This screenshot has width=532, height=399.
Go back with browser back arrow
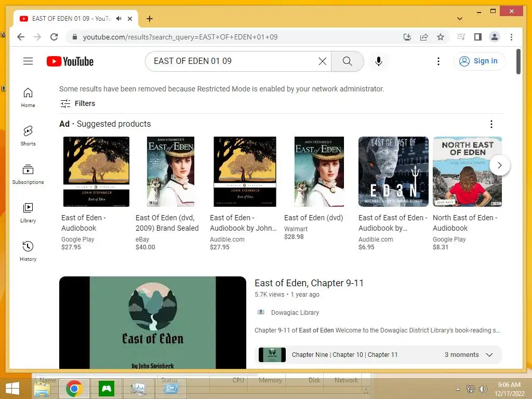(x=21, y=37)
